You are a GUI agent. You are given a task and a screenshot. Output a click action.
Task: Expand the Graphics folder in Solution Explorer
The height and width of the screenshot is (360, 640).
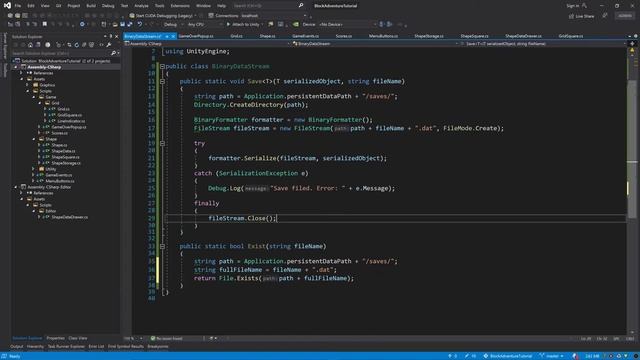click(x=28, y=85)
